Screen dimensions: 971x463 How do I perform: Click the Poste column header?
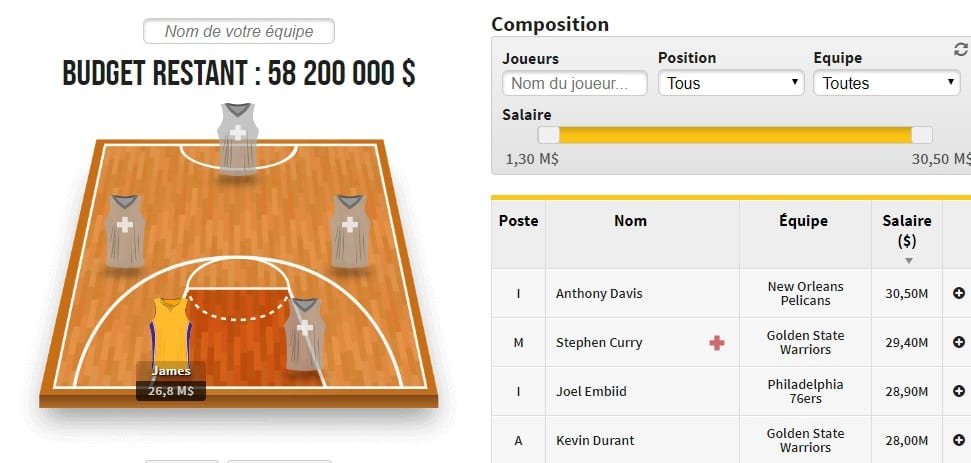[518, 221]
